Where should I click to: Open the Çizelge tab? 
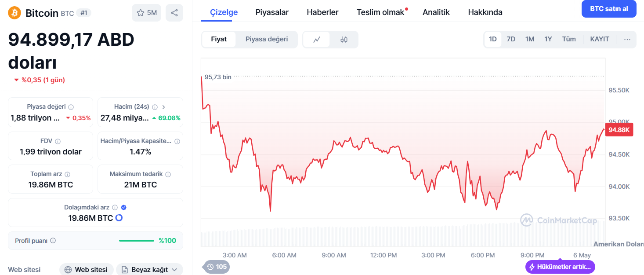[x=224, y=12]
